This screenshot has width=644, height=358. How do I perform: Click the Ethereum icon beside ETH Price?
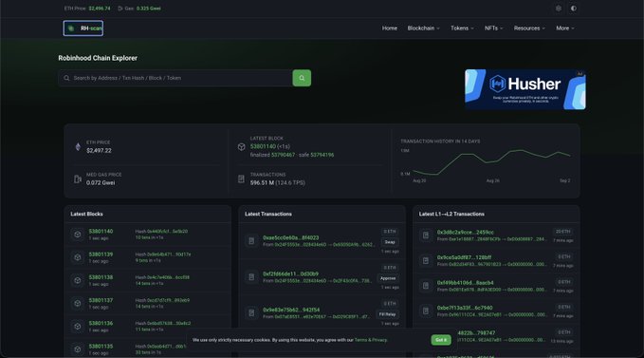pos(78,147)
